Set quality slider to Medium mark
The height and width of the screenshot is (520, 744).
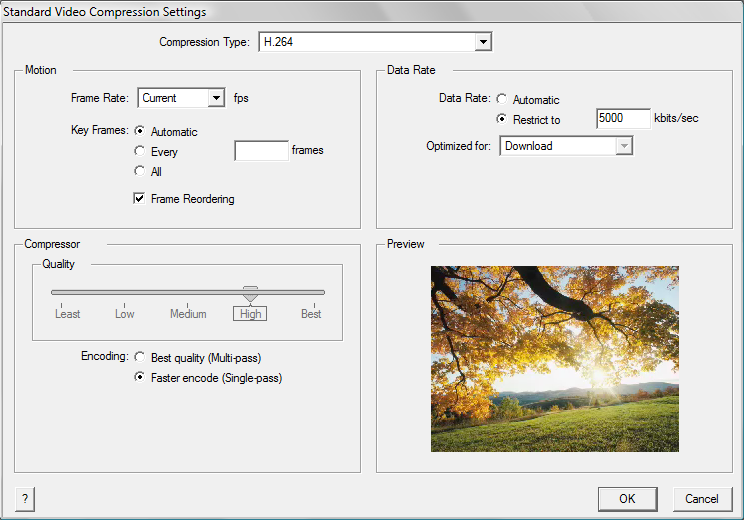[188, 293]
